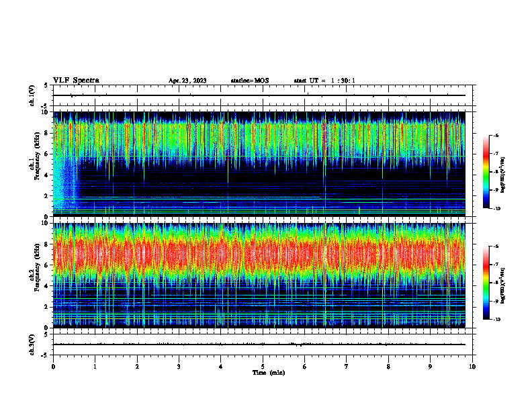Viewport: 532px width, 411px height.
Task: Click inside the ch.1 spectrogram panel
Action: [259, 164]
